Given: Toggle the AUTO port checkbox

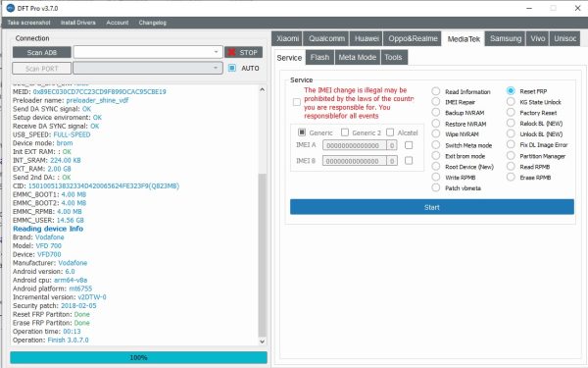Looking at the screenshot, I should point(232,68).
